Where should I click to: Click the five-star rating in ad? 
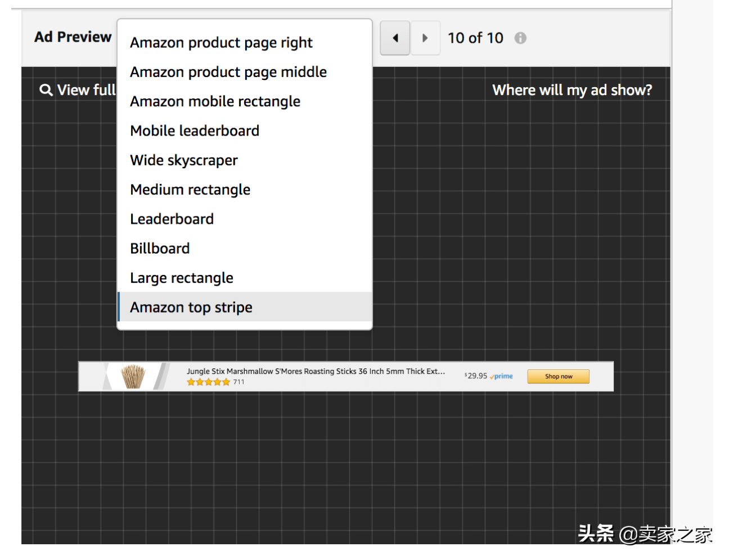[208, 382]
